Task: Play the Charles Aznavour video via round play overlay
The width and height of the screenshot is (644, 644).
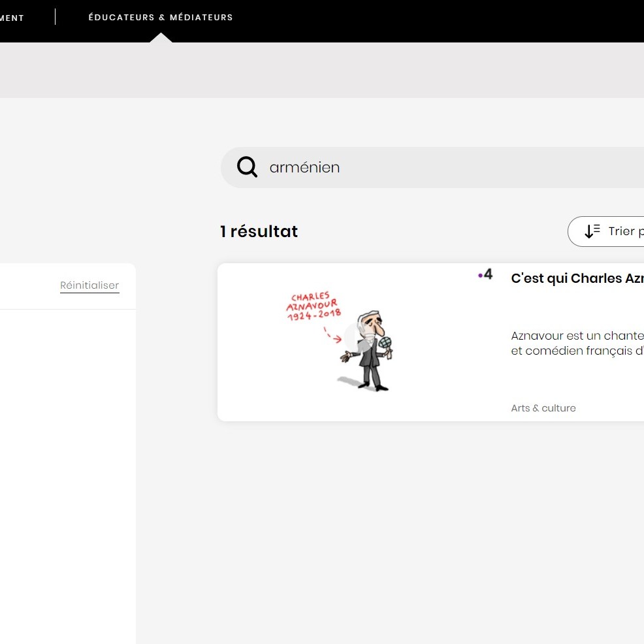Action: [x=359, y=337]
